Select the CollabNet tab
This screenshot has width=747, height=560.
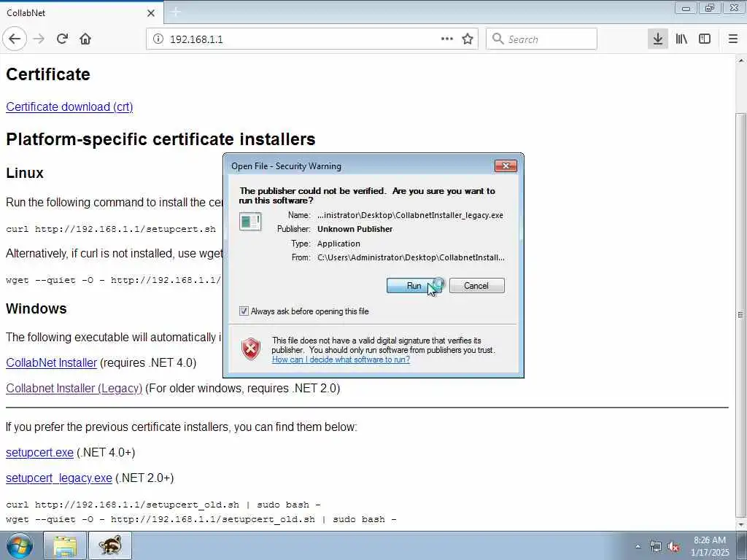pyautogui.click(x=82, y=13)
